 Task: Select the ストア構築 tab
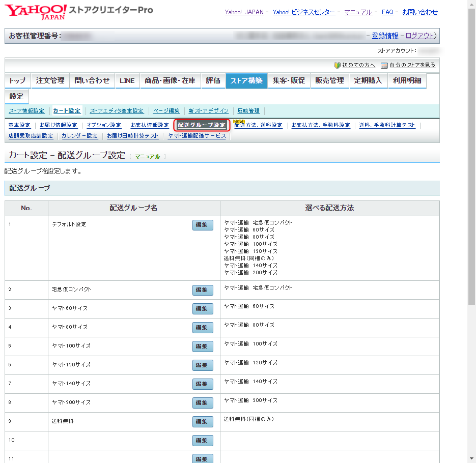click(x=246, y=81)
